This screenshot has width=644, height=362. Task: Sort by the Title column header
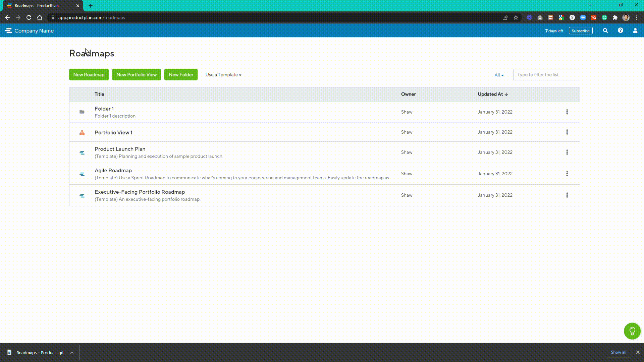coord(99,94)
